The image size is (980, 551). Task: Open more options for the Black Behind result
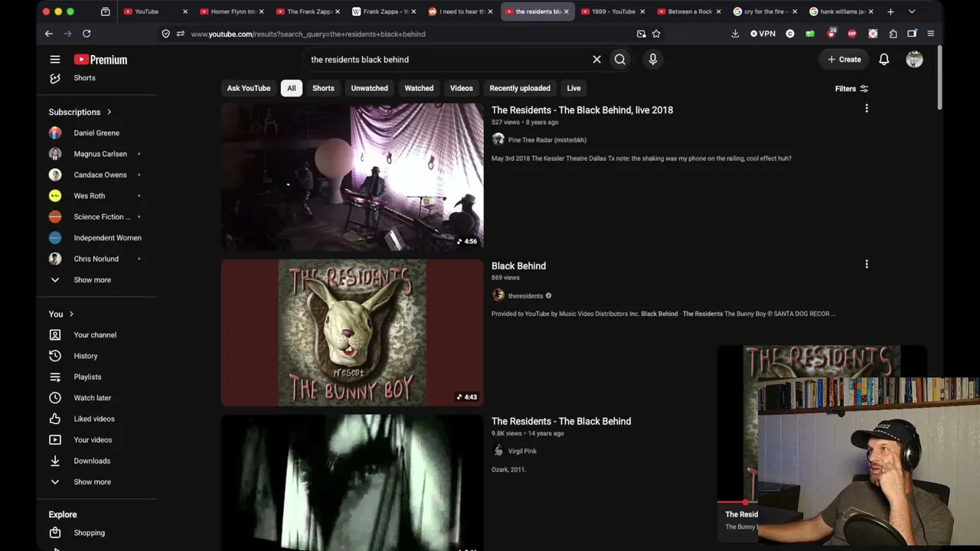867,264
